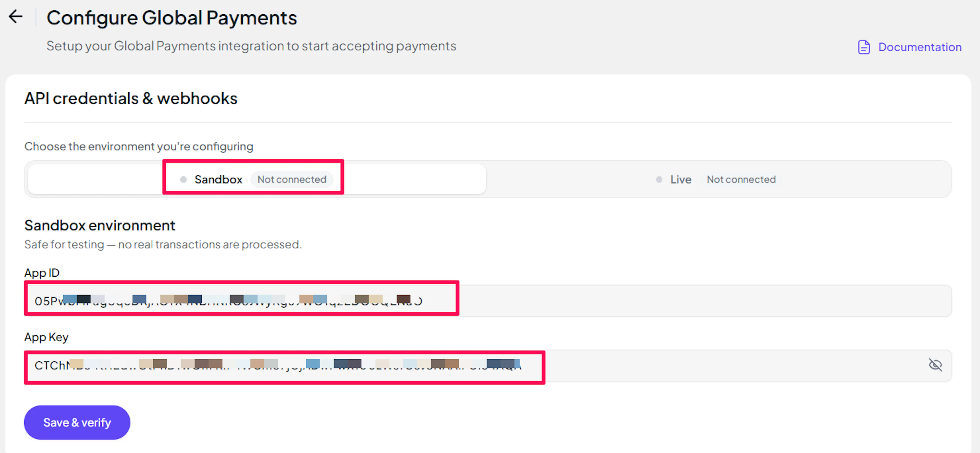Click the Choose the environment label
This screenshot has width=980, height=453.
[139, 146]
